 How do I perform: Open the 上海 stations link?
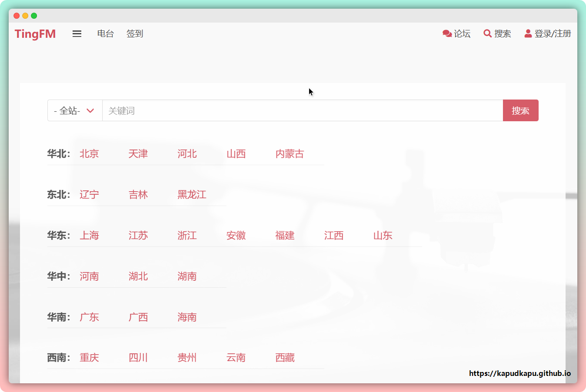click(x=89, y=236)
